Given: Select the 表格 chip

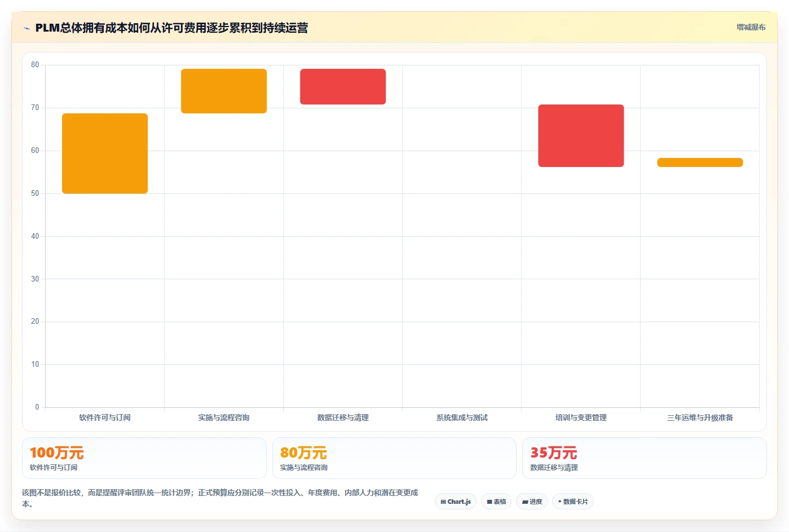Looking at the screenshot, I should pyautogui.click(x=496, y=502).
